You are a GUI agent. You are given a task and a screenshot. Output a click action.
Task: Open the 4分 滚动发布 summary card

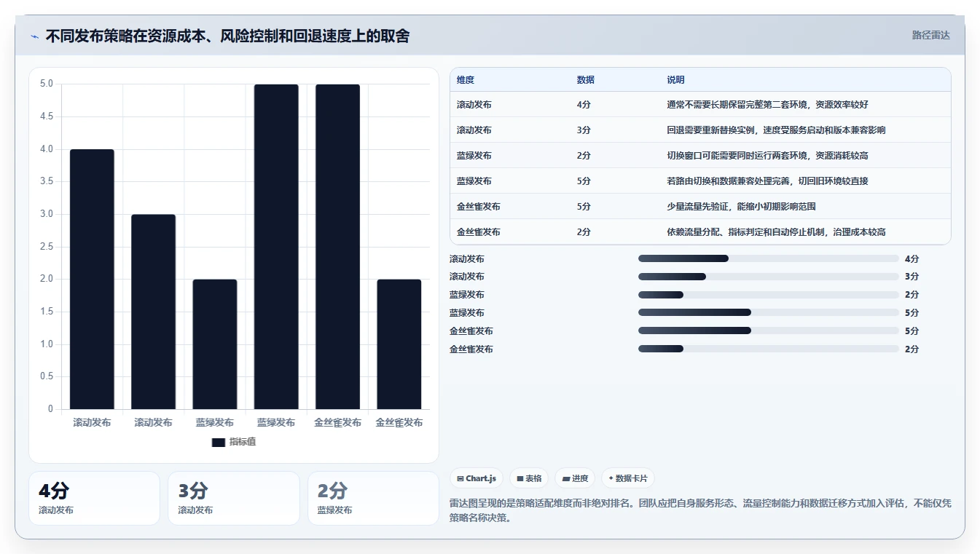[x=94, y=498]
